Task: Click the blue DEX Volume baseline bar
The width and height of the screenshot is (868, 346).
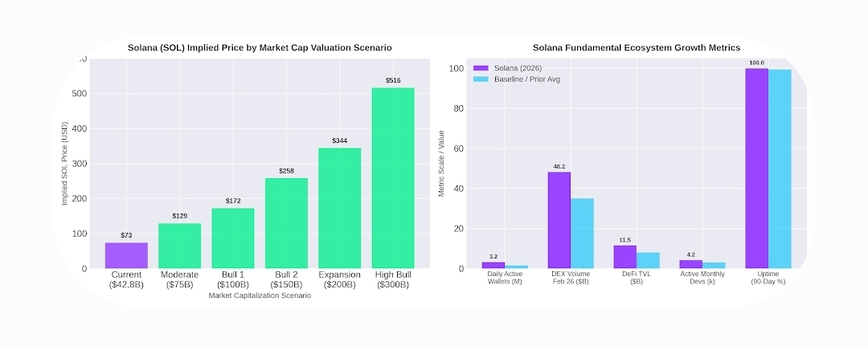Action: coord(583,234)
